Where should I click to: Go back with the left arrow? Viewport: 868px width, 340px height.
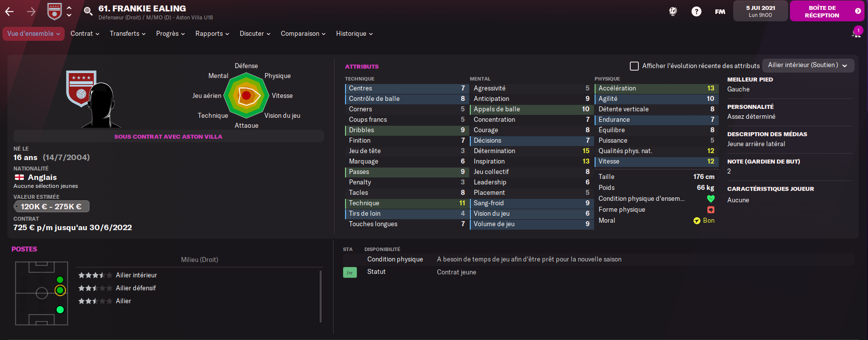[9, 11]
